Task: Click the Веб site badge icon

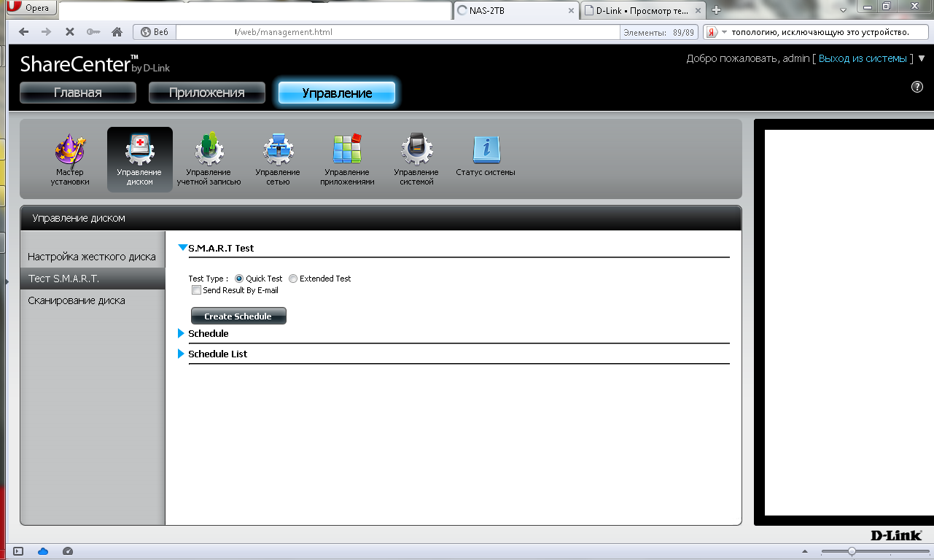Action: coord(154,32)
